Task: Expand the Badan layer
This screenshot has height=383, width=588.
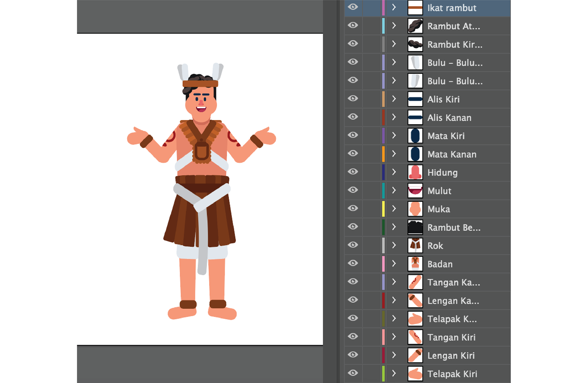Action: [394, 263]
